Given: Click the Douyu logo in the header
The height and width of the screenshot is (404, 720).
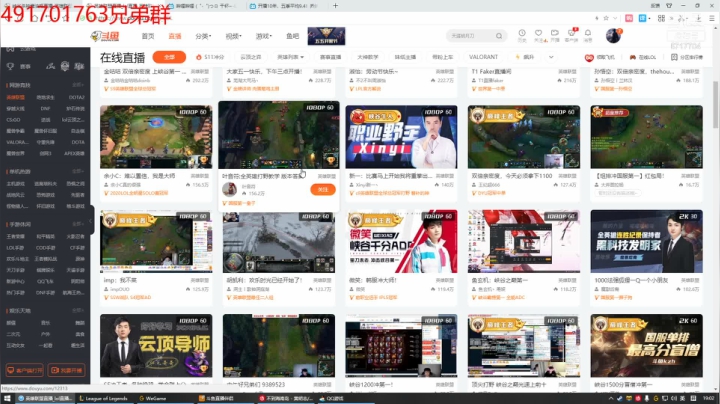Looking at the screenshot, I should (x=105, y=36).
